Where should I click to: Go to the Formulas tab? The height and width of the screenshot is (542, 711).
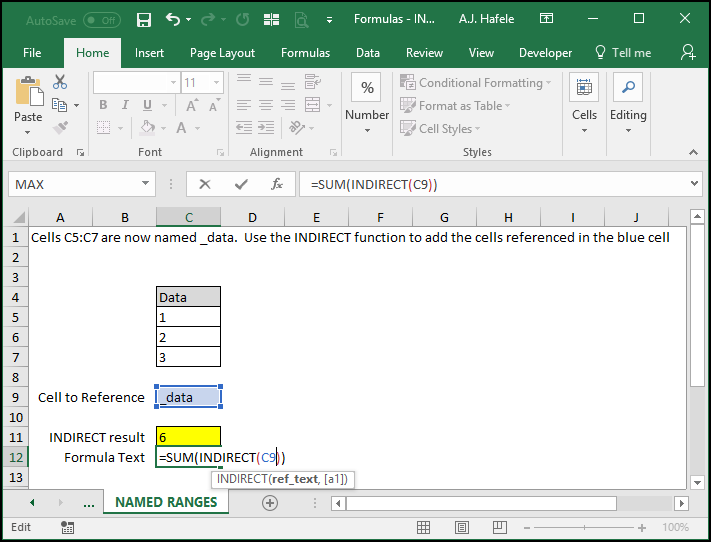click(305, 53)
